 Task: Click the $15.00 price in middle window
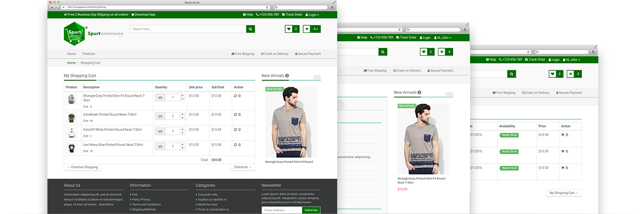point(403,189)
